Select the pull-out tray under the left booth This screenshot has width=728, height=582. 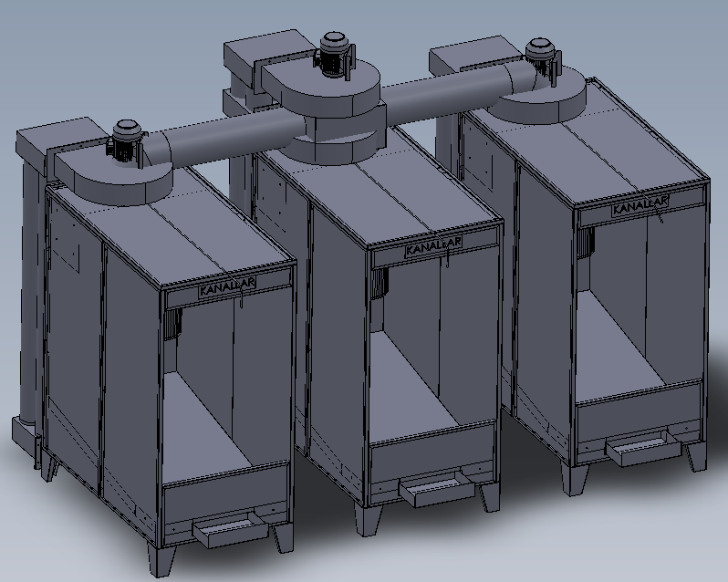230,530
